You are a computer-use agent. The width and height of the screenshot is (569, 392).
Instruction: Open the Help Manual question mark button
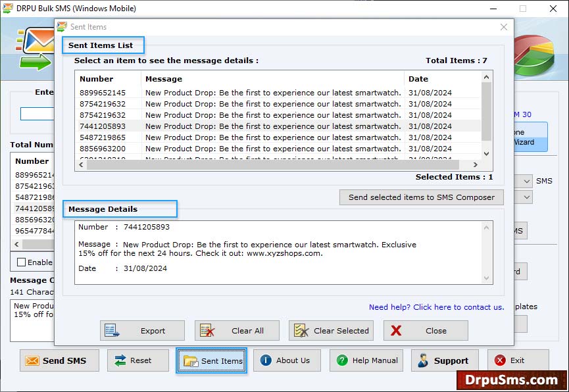[366, 360]
